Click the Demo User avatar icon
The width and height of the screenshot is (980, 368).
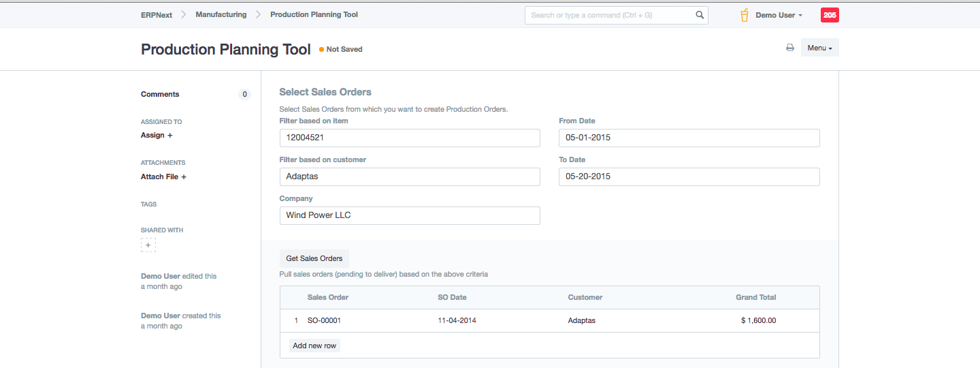click(x=745, y=15)
